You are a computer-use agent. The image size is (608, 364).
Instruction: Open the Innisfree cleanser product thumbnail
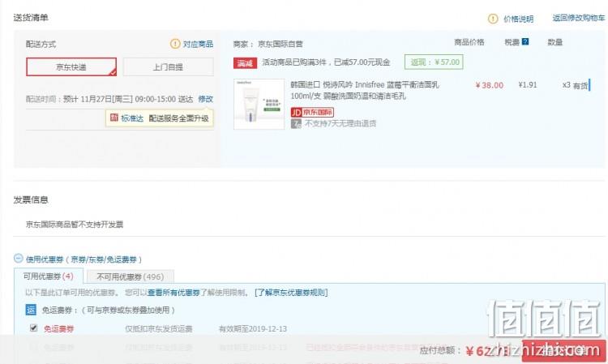259,104
